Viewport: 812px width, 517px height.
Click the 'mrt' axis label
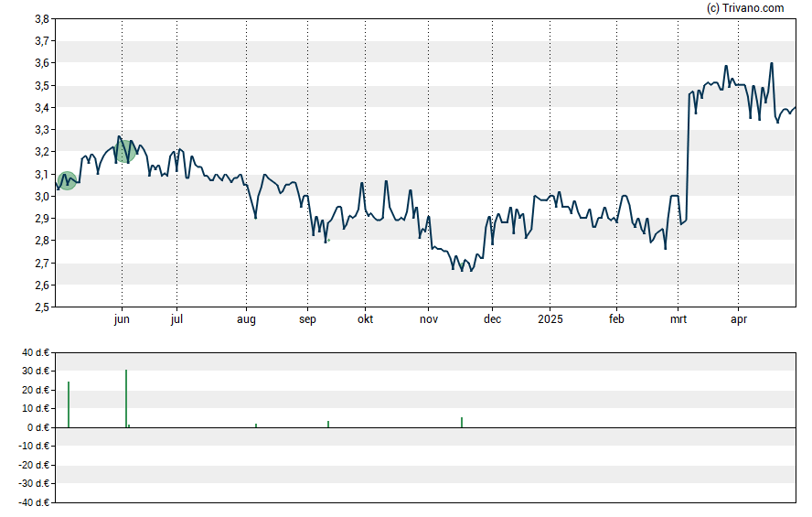point(678,319)
